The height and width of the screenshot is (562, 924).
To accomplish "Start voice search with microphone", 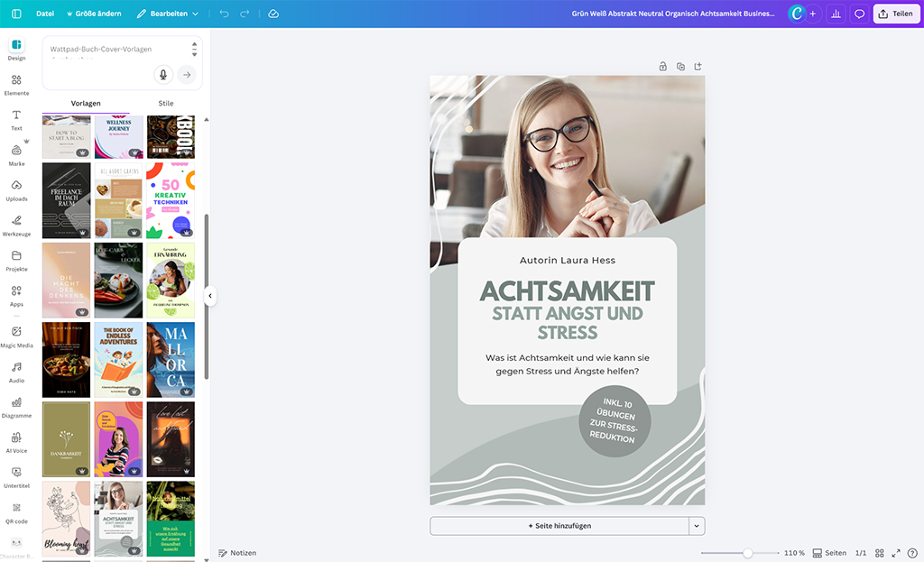I will point(163,75).
